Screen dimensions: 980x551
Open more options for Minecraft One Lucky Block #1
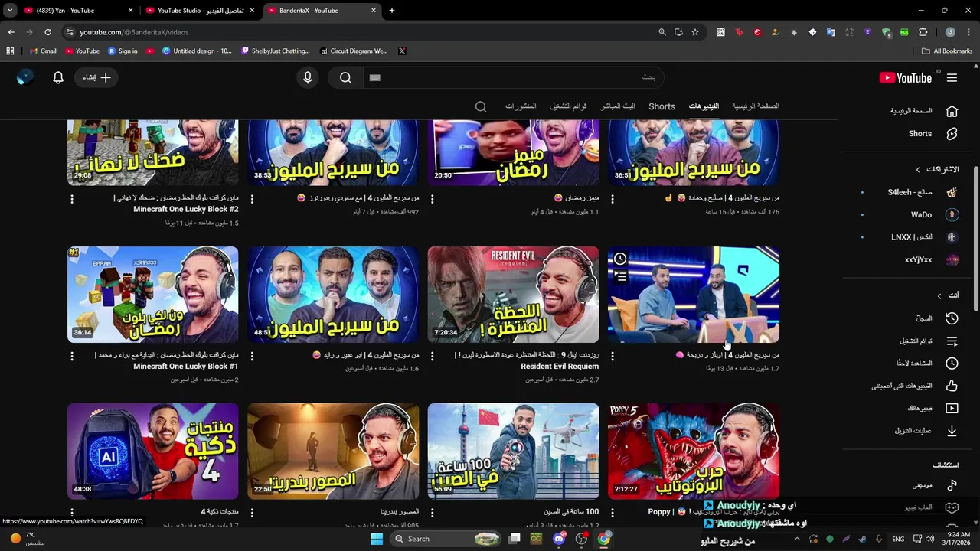click(x=72, y=356)
